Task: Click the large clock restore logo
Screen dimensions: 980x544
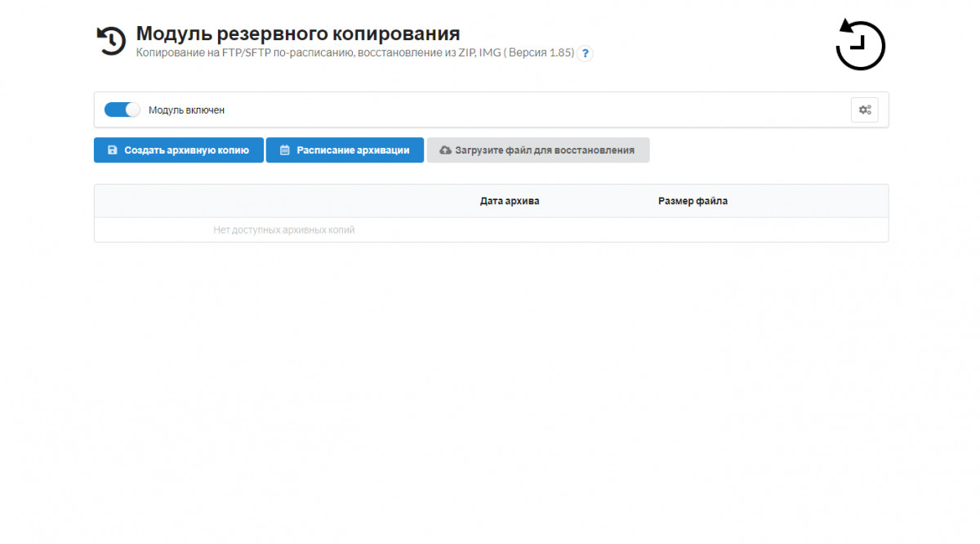Action: click(x=860, y=45)
